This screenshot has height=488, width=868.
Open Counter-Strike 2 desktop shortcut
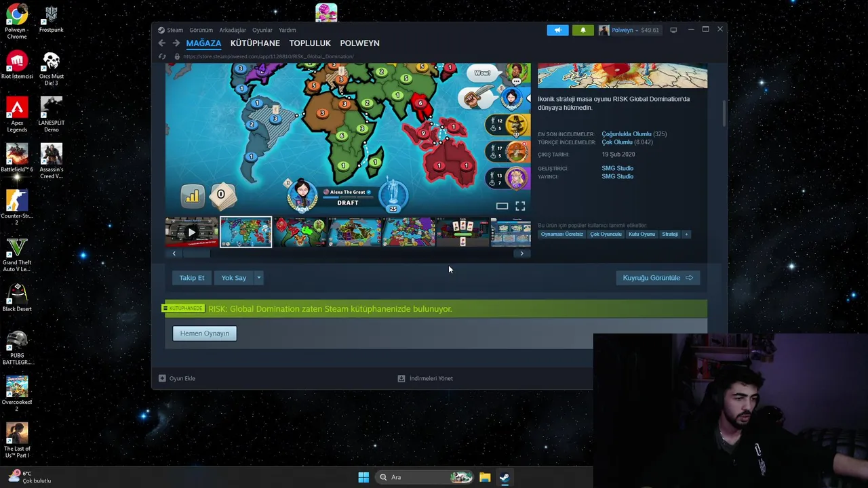[x=17, y=207]
